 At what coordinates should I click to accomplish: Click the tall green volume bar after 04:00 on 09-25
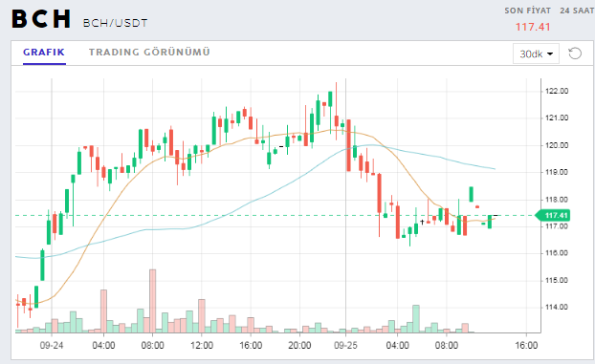[x=416, y=319]
